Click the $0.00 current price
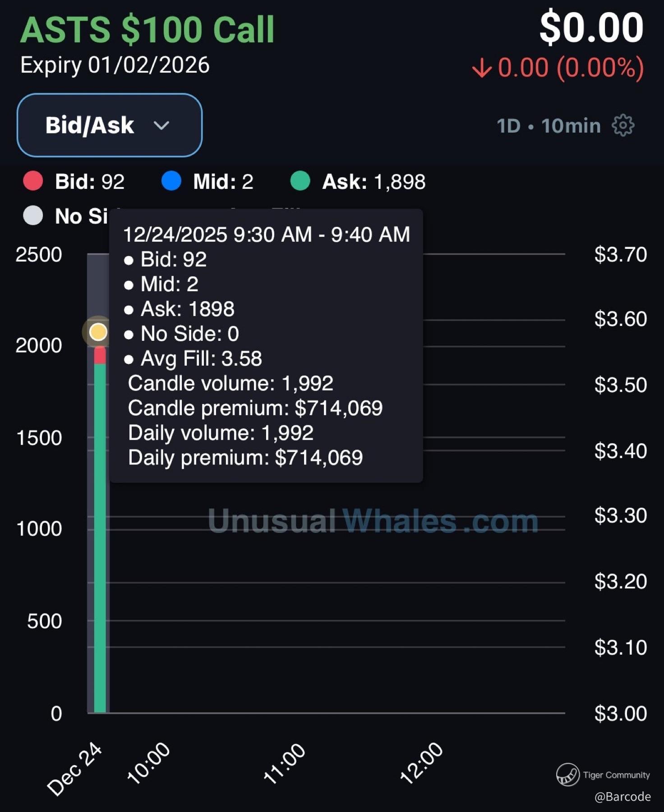This screenshot has width=664, height=812. (x=591, y=28)
